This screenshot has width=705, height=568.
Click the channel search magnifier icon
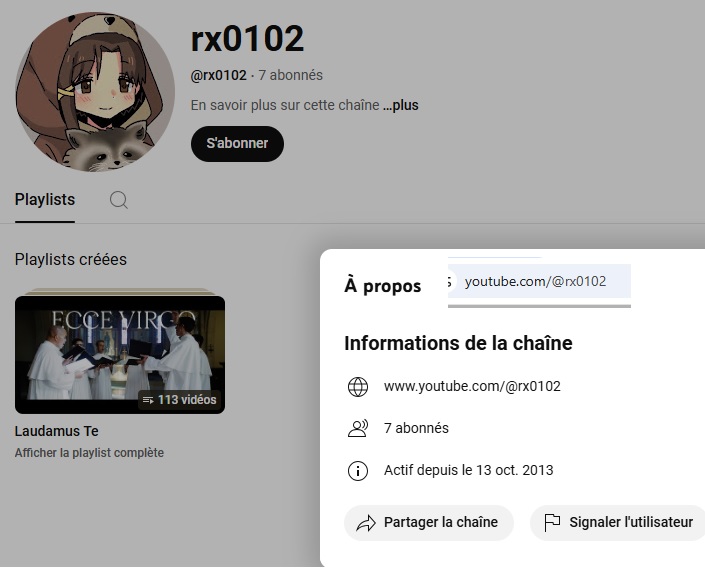point(119,200)
